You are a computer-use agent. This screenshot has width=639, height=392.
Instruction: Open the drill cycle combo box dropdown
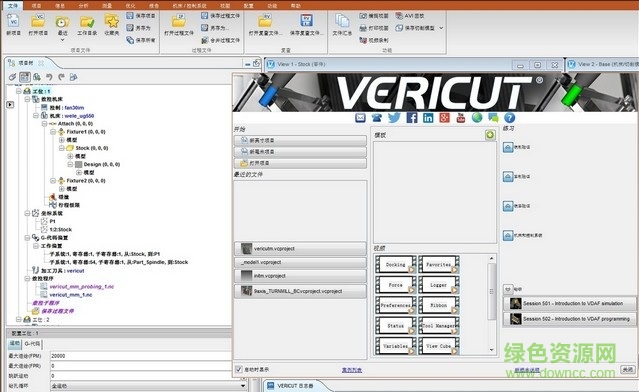[243, 385]
